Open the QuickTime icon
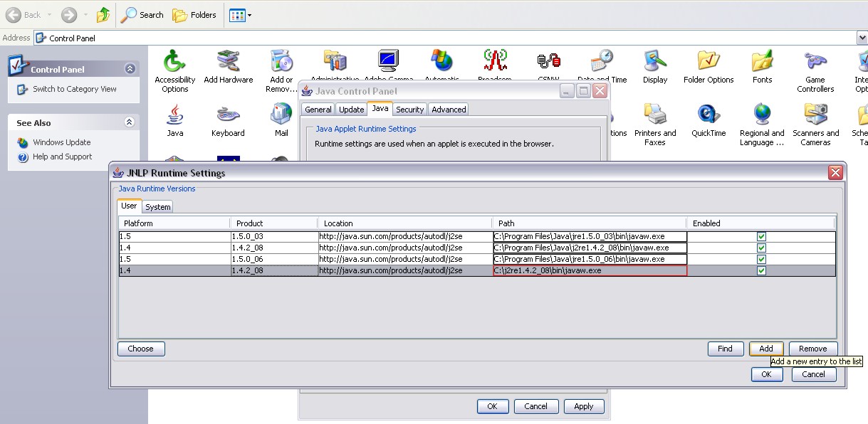Viewport: 868px width, 424px height. tap(708, 120)
